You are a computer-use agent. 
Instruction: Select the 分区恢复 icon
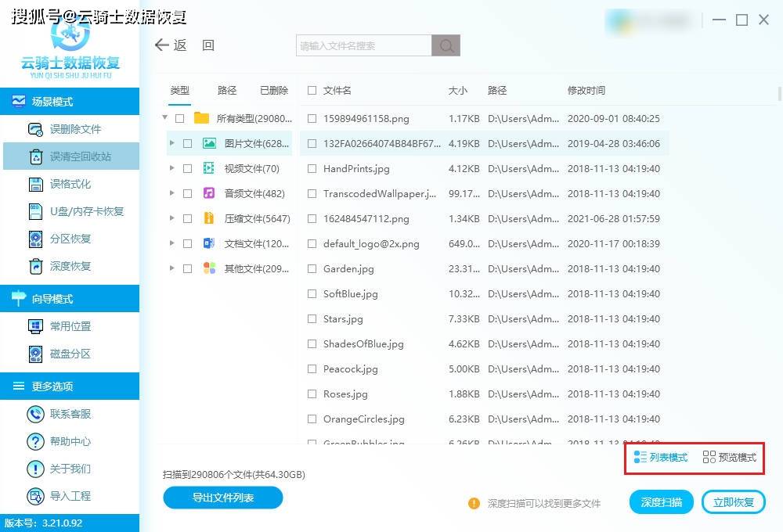(35, 239)
